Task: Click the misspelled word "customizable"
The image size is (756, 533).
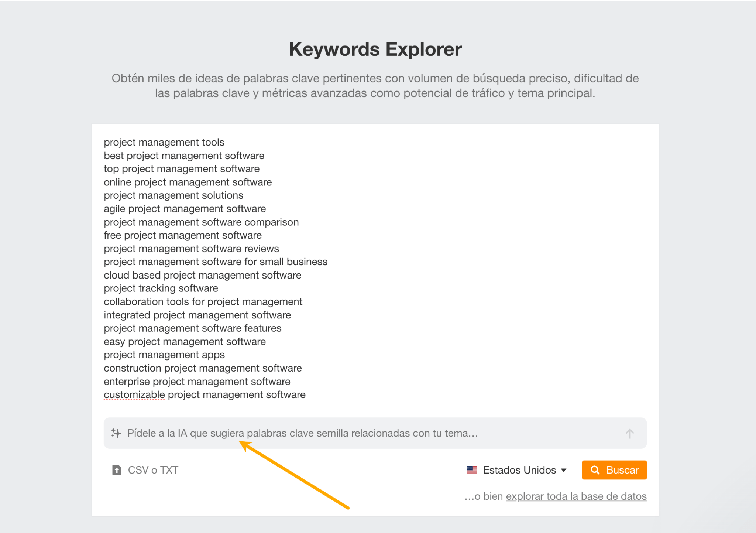Action: (x=134, y=394)
